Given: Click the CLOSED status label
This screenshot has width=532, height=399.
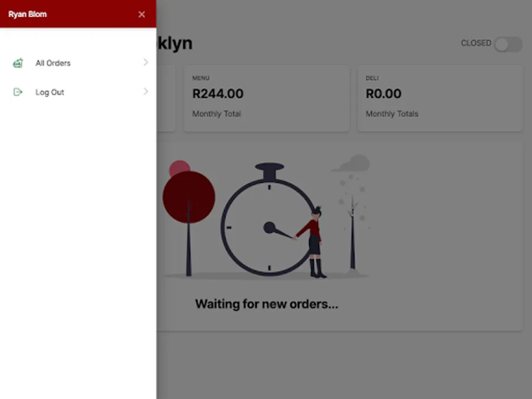Looking at the screenshot, I should (476, 43).
